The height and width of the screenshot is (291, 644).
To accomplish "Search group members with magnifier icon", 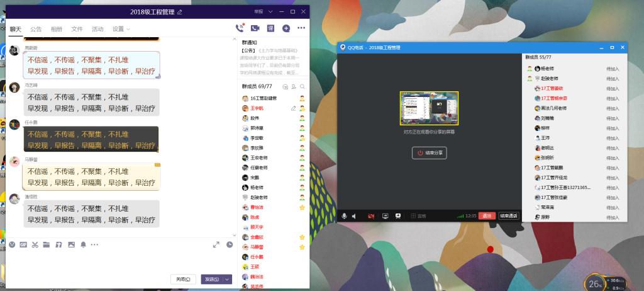I will [303, 86].
